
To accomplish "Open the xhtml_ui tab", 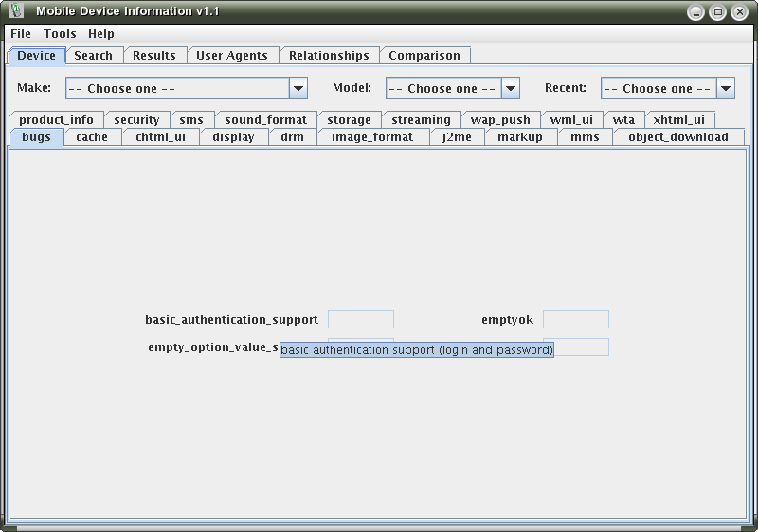I will click(678, 120).
